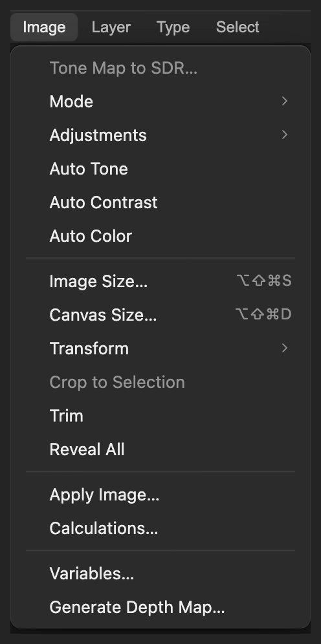The width and height of the screenshot is (321, 644).
Task: Open the Select menu
Action: [238, 27]
